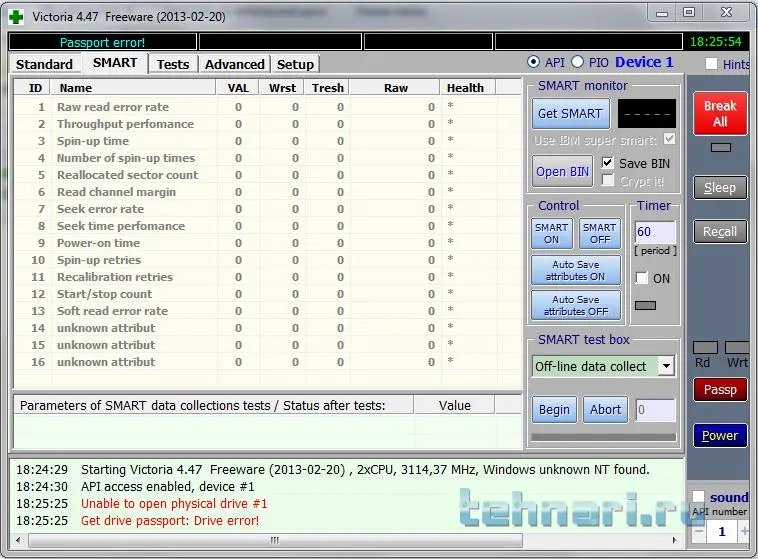Click the Recall button
Image resolution: width=758 pixels, height=559 pixels.
pyautogui.click(x=720, y=232)
